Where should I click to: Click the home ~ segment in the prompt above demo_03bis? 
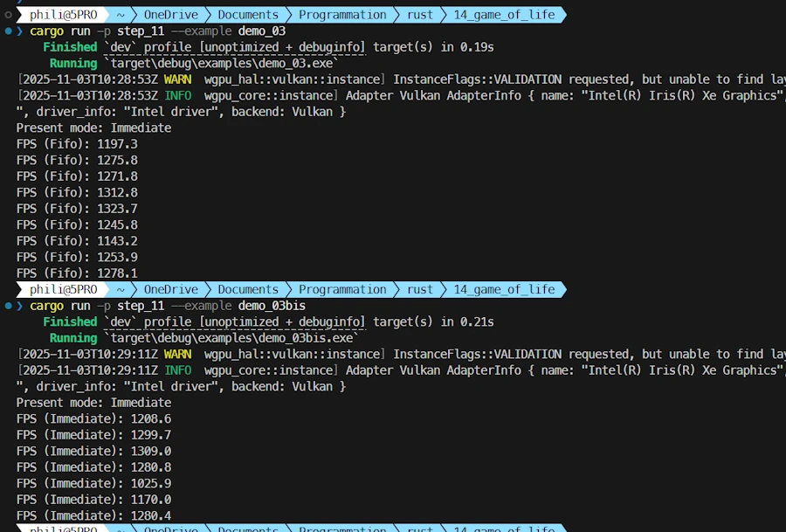click(121, 289)
